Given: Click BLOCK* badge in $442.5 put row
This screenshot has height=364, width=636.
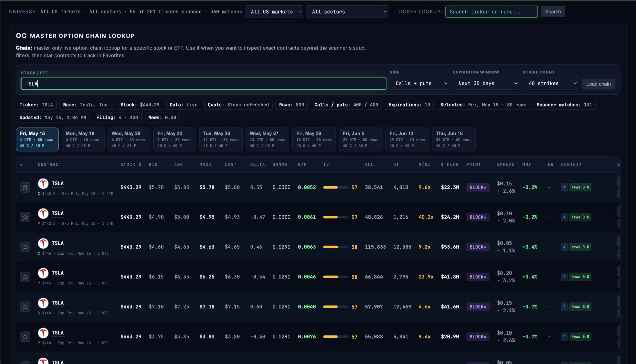Looking at the screenshot, I should (478, 217).
